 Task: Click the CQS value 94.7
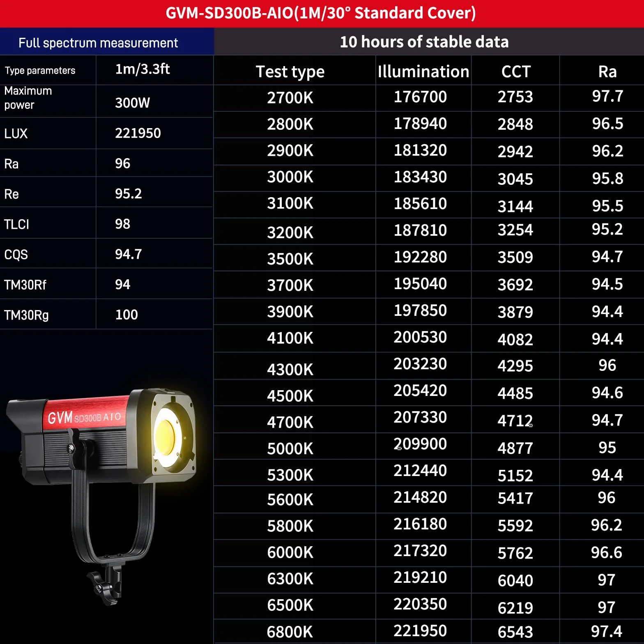pos(129,254)
